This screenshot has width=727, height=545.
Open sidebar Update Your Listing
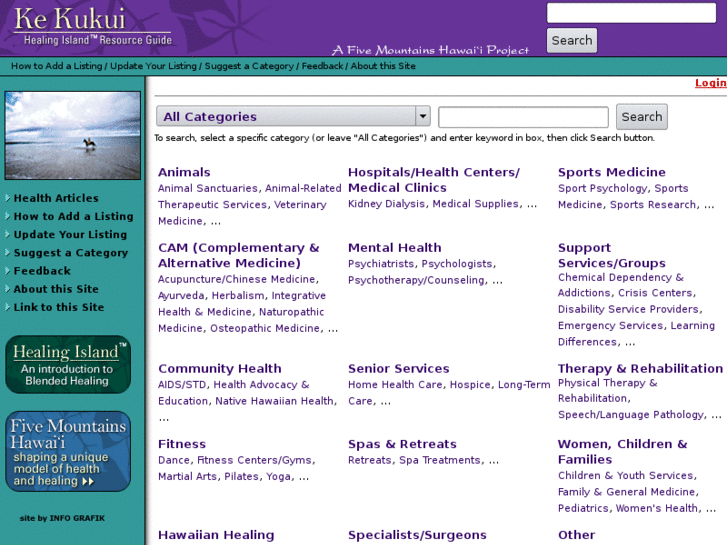pos(70,234)
